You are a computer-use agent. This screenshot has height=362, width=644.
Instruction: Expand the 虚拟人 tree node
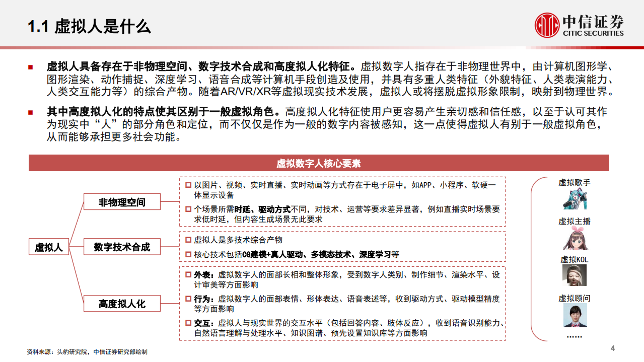click(49, 247)
